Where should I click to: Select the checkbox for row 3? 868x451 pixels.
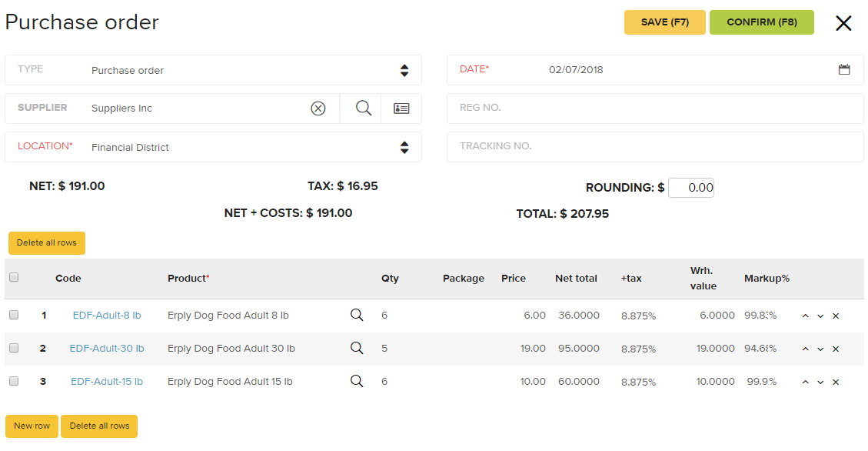pos(14,381)
